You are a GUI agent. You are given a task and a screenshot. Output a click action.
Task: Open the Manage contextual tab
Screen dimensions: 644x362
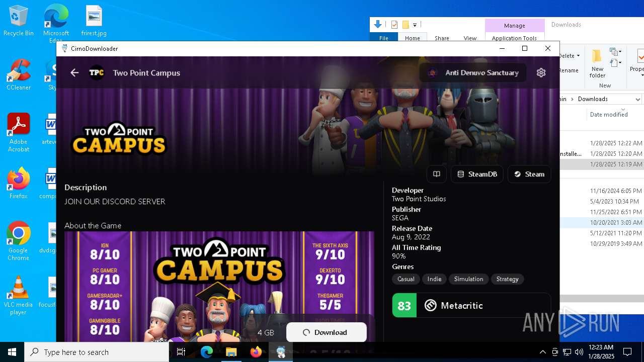click(x=514, y=26)
